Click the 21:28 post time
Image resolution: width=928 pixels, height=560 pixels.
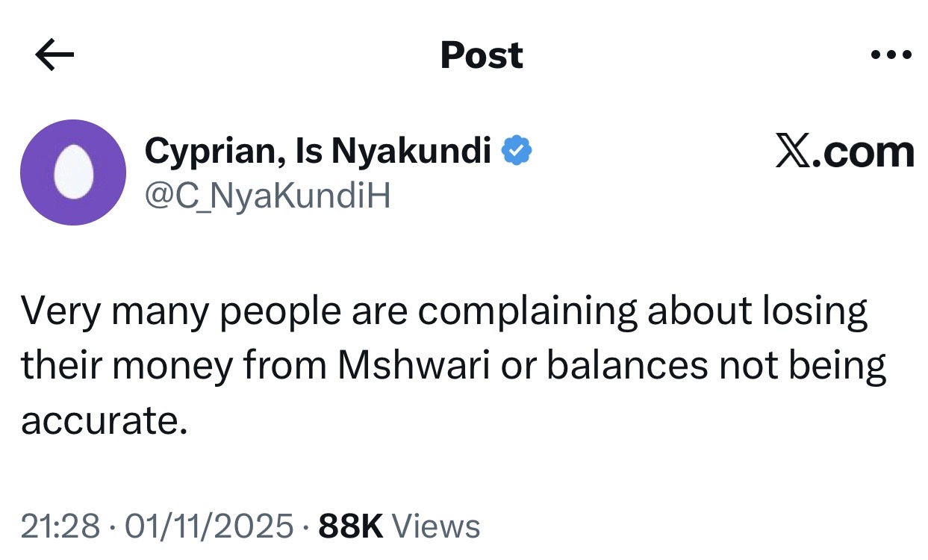tap(60, 526)
